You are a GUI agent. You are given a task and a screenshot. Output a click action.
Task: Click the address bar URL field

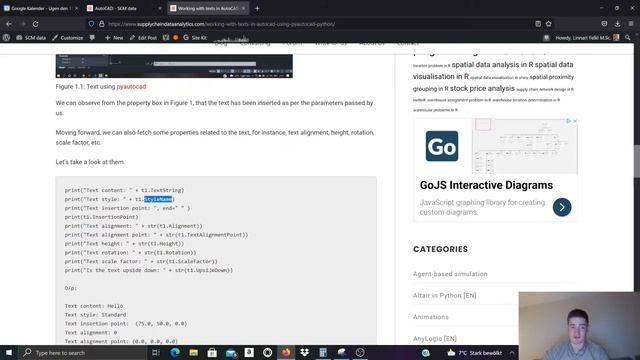[x=318, y=24]
